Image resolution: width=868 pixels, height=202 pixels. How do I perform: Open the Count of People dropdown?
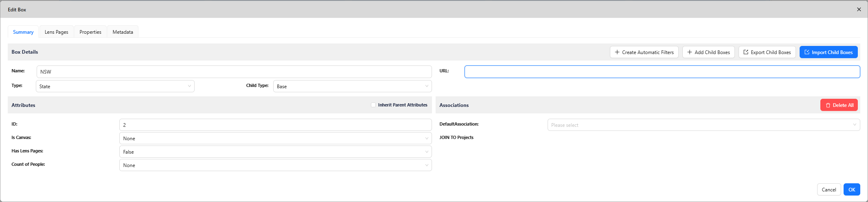(276, 165)
